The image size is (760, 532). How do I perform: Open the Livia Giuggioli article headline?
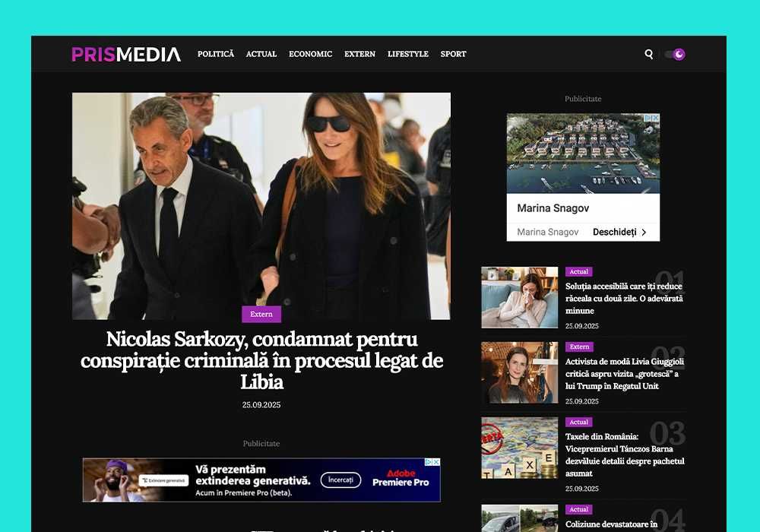[625, 374]
